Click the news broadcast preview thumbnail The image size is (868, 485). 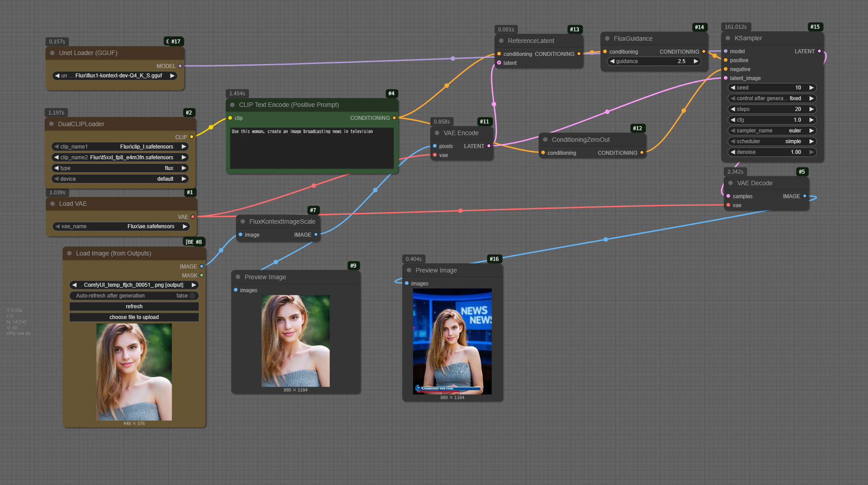pyautogui.click(x=452, y=341)
